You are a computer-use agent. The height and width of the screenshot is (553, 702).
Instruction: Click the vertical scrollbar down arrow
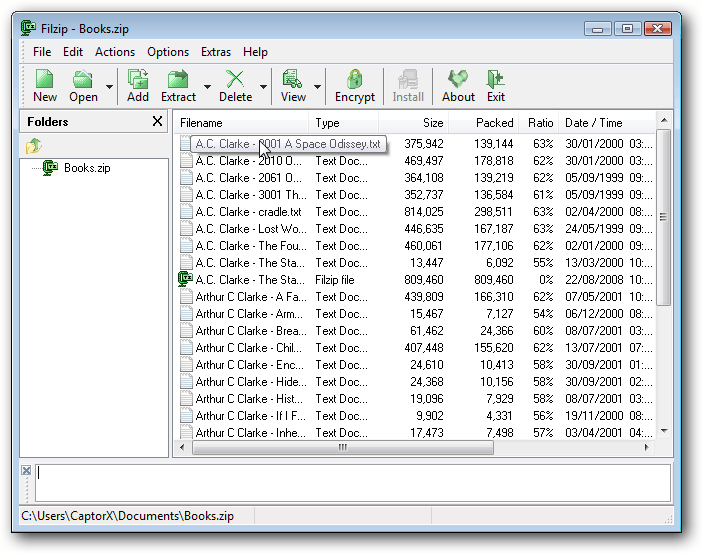(x=664, y=431)
